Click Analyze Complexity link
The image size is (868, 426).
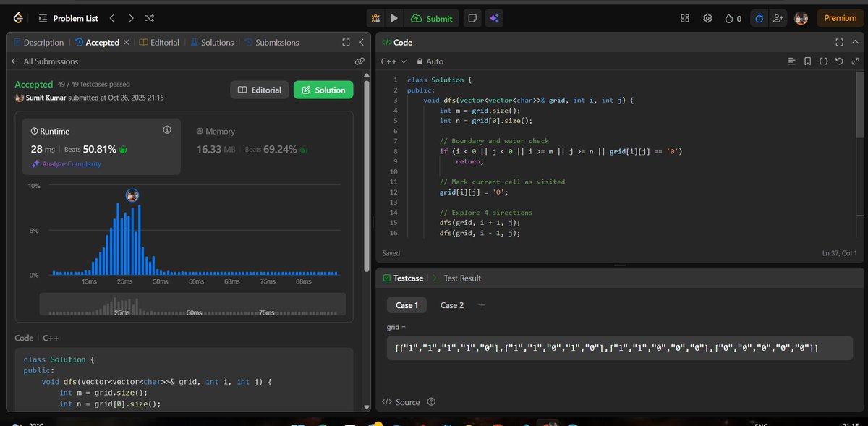[66, 164]
